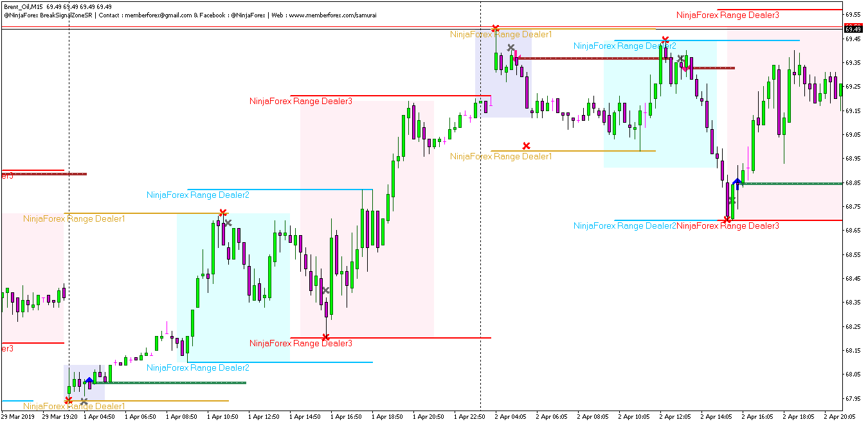The width and height of the screenshot is (868, 424).
Task: Click red X at the 1 Apr 10:50 candle high
Action: [222, 213]
